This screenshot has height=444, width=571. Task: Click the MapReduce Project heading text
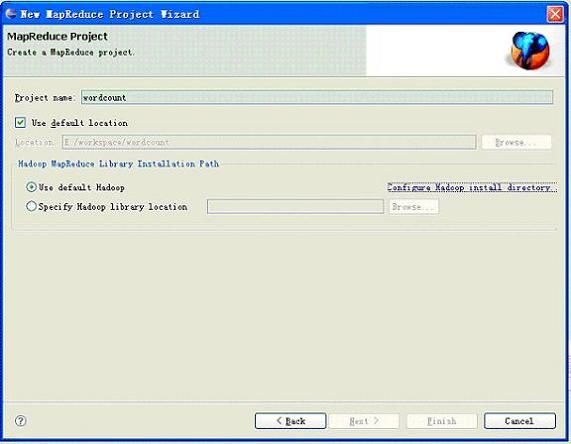[57, 36]
